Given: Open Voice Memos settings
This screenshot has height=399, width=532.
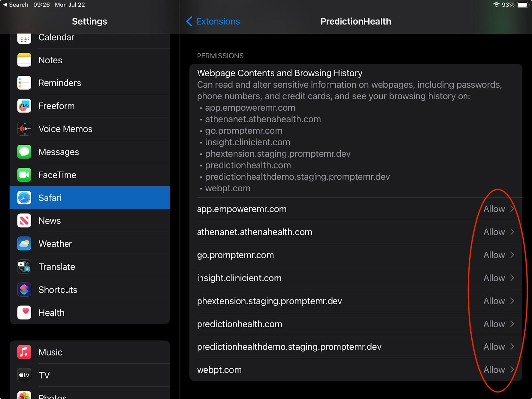Looking at the screenshot, I should click(x=90, y=129).
